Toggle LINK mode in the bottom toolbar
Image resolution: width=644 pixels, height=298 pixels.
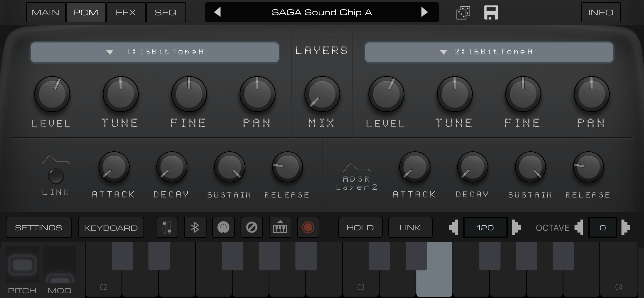coord(410,227)
